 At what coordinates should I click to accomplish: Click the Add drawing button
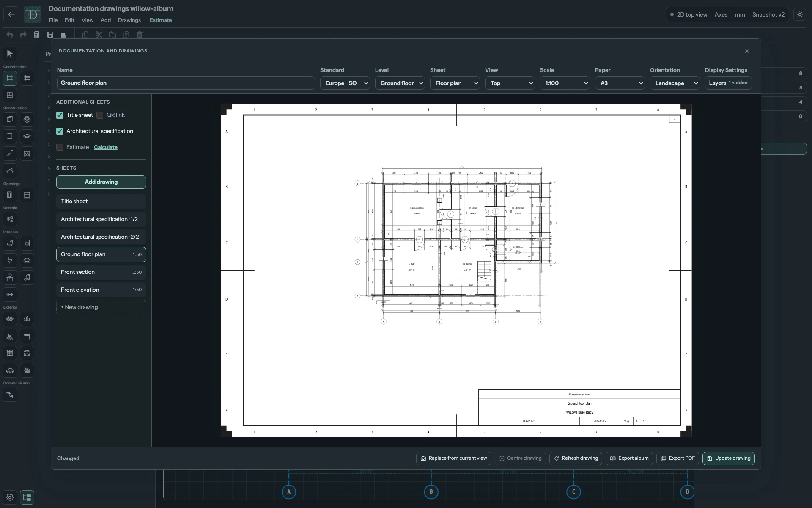101,182
